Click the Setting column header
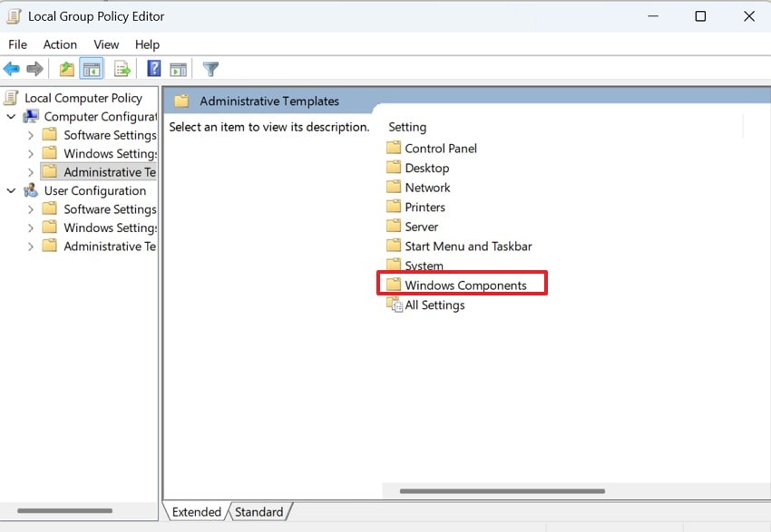The image size is (771, 532). [x=407, y=127]
